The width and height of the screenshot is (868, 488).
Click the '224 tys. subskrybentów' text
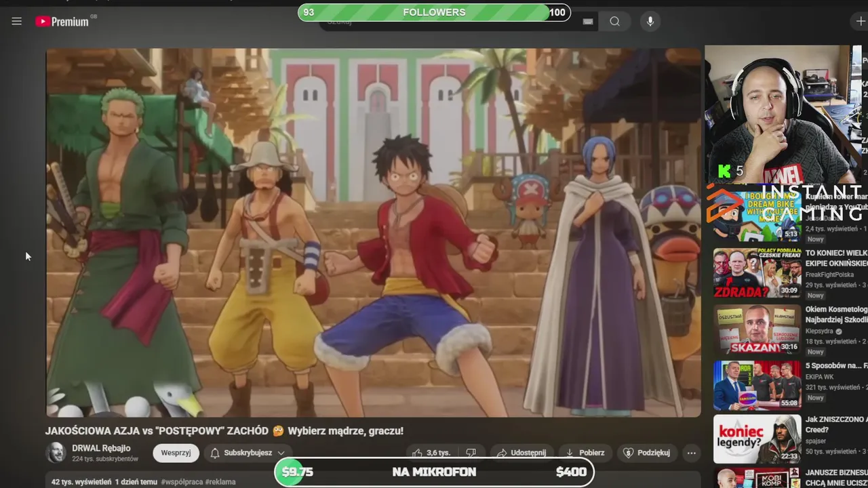pos(105,459)
